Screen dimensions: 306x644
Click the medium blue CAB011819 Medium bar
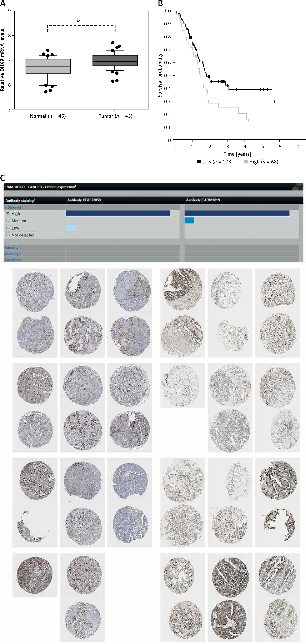[189, 220]
